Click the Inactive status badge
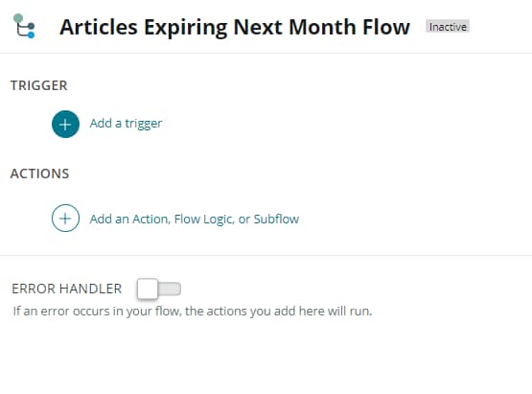532x394 pixels. point(448,27)
